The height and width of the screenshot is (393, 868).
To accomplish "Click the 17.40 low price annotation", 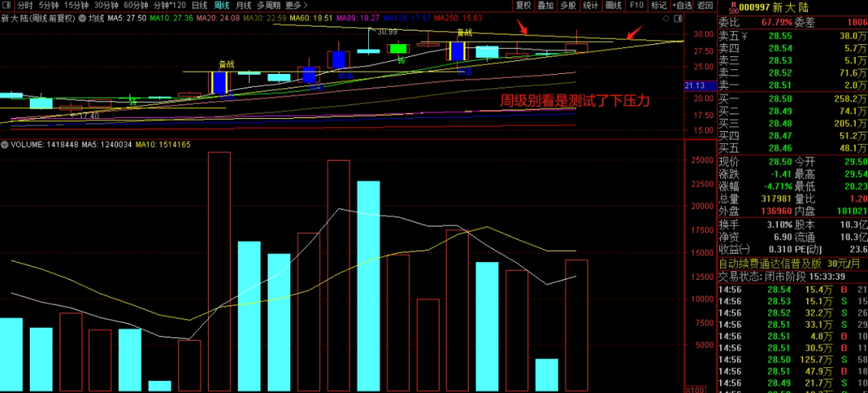I will tap(88, 117).
